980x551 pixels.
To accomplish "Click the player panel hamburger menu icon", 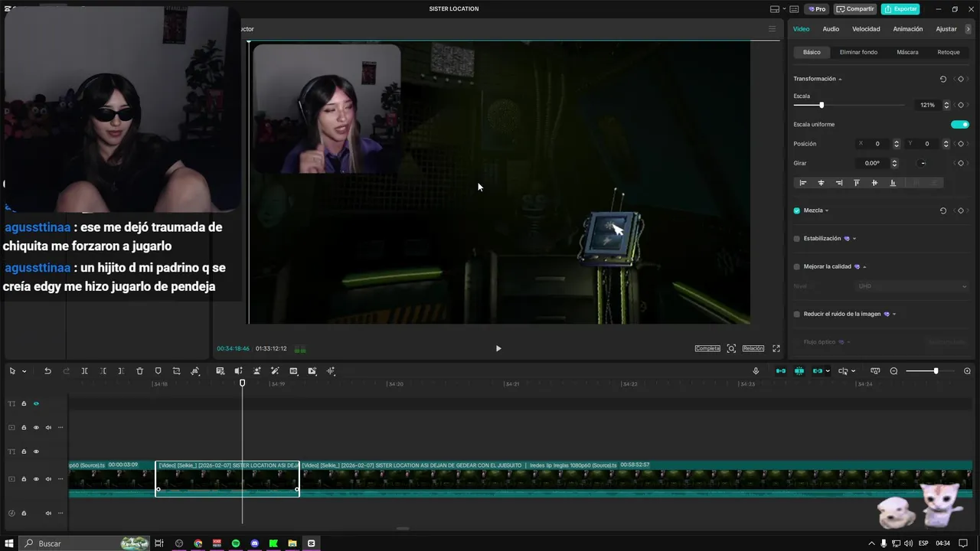I will (x=772, y=29).
